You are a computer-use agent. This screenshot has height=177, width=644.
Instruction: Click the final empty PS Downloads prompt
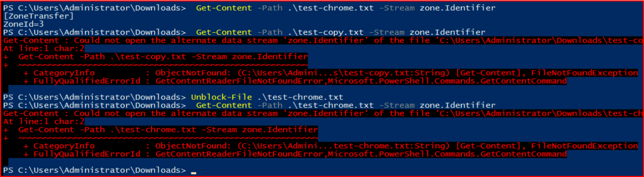pos(94,170)
